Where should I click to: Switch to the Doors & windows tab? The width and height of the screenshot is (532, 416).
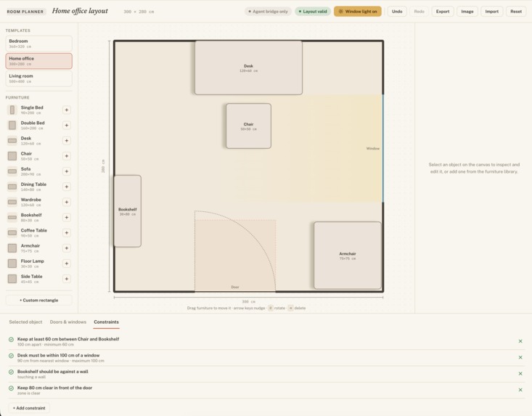67,322
